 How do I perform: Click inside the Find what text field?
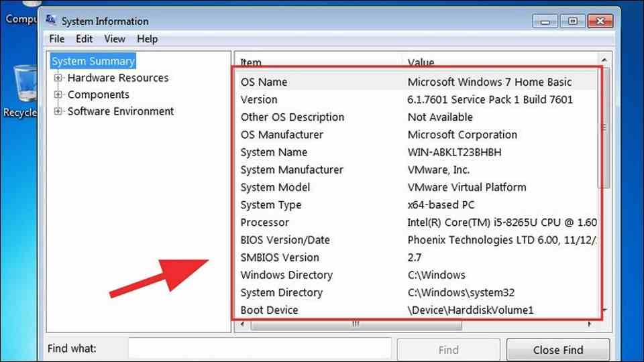(260, 349)
